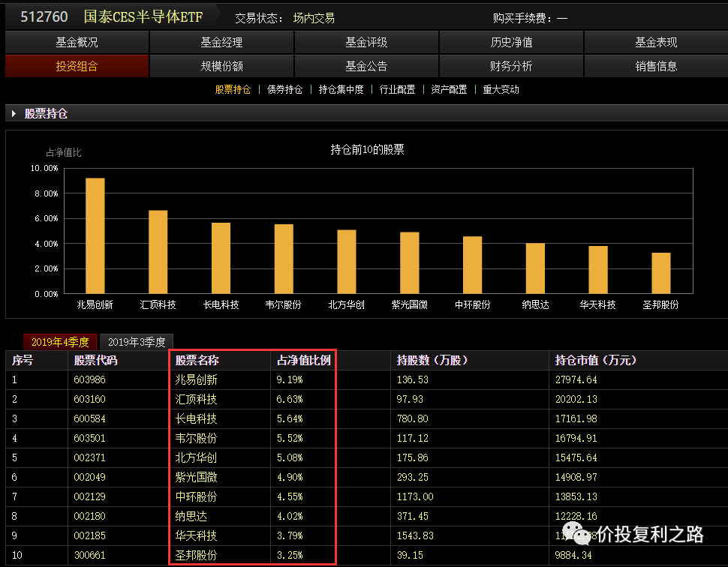Screen dimensions: 728x567
Task: Select 圣邦股份 in the table
Action: tap(196, 555)
